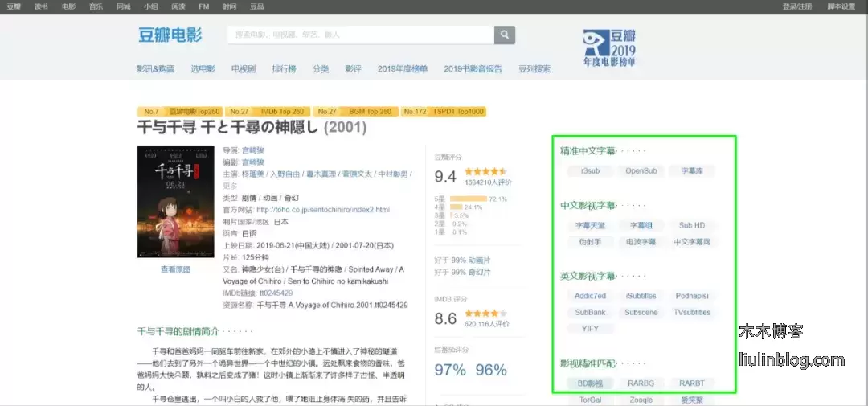The image size is (868, 406).
Task: Open the SubHD subtitle site button
Action: pos(691,226)
